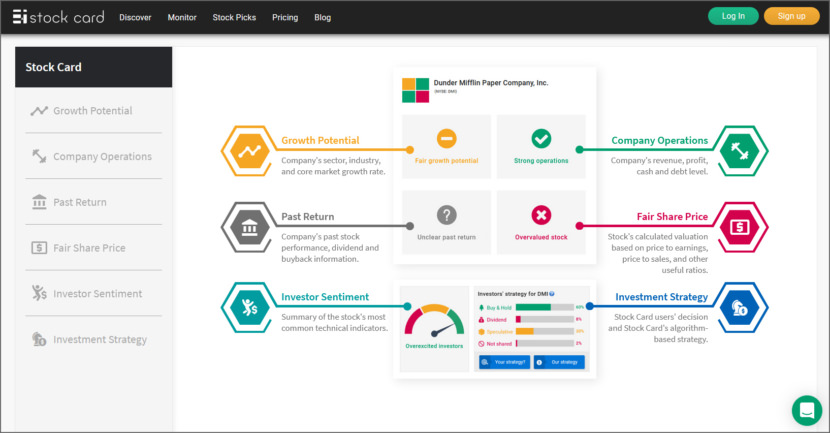Click the red Fair Share Price hexagon icon
Screen dimensions: 830x433
point(740,227)
